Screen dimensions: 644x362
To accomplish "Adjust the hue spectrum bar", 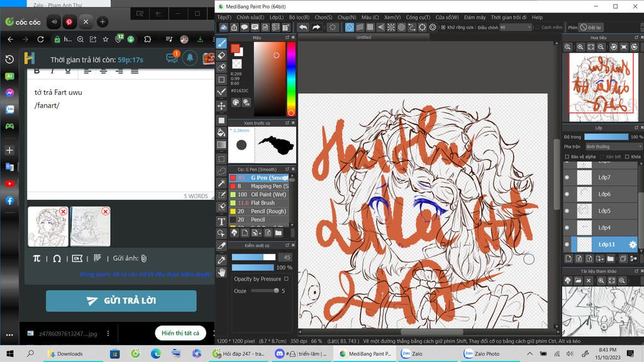I will pos(291,79).
